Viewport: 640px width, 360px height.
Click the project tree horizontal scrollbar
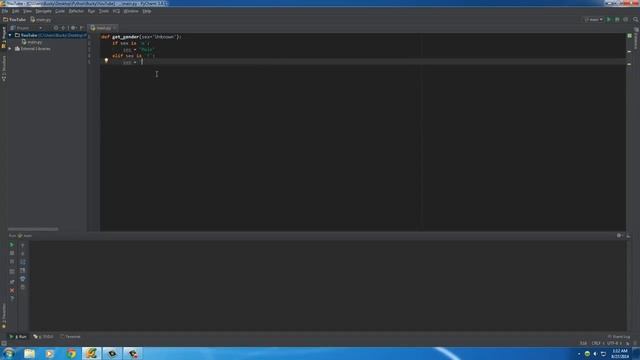pos(33,229)
